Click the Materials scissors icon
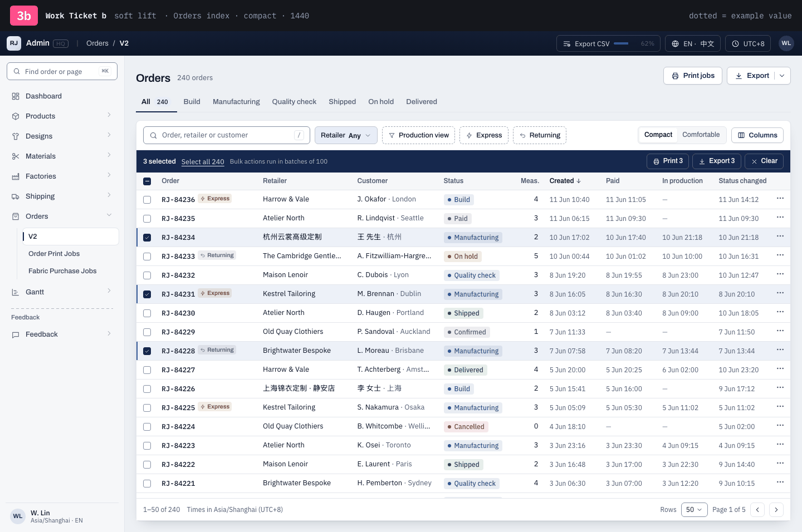The image size is (802, 532). click(x=16, y=156)
